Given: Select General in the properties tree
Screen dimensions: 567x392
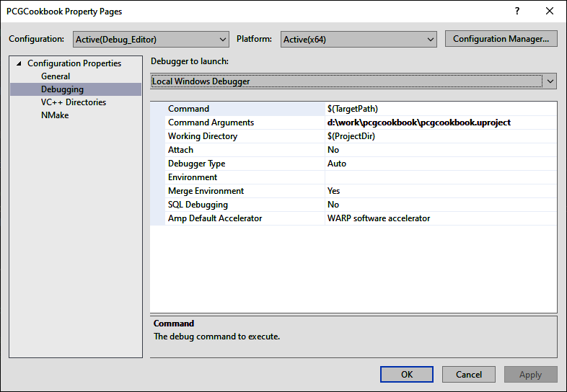Looking at the screenshot, I should pyautogui.click(x=56, y=76).
